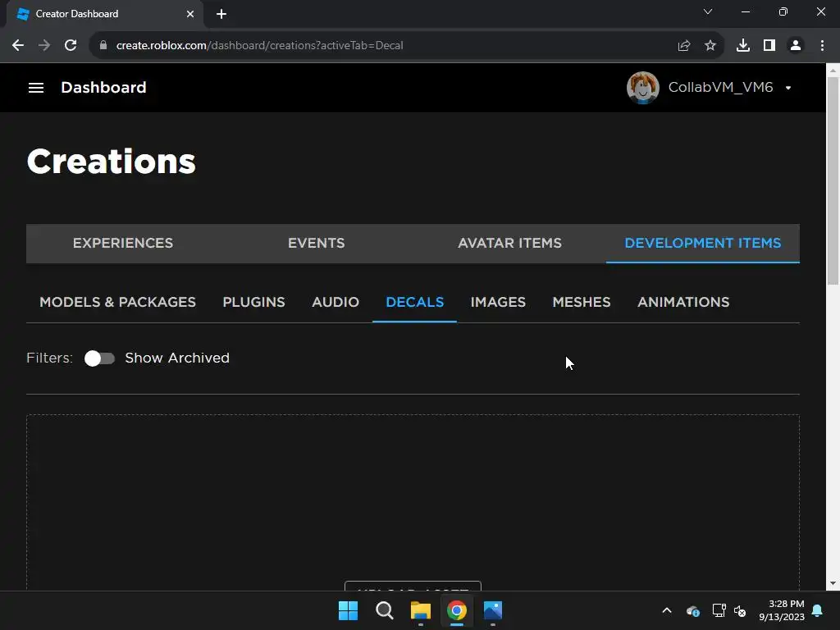The image size is (840, 630).
Task: Click the muted volume tray icon
Action: click(x=740, y=610)
